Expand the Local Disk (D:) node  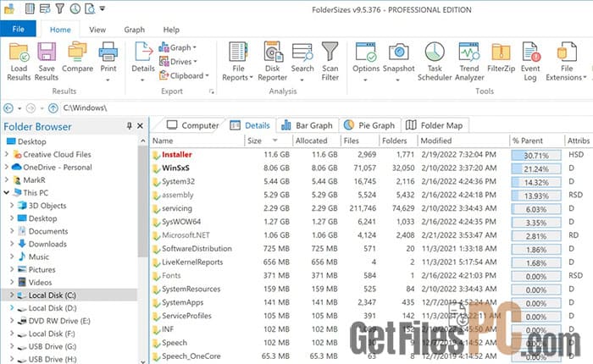coord(12,308)
